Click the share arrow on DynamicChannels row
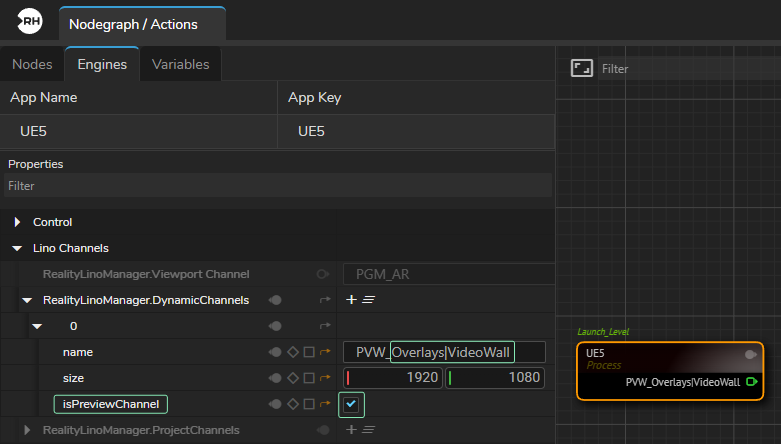Screen dimensions: 781x444 click(324, 299)
